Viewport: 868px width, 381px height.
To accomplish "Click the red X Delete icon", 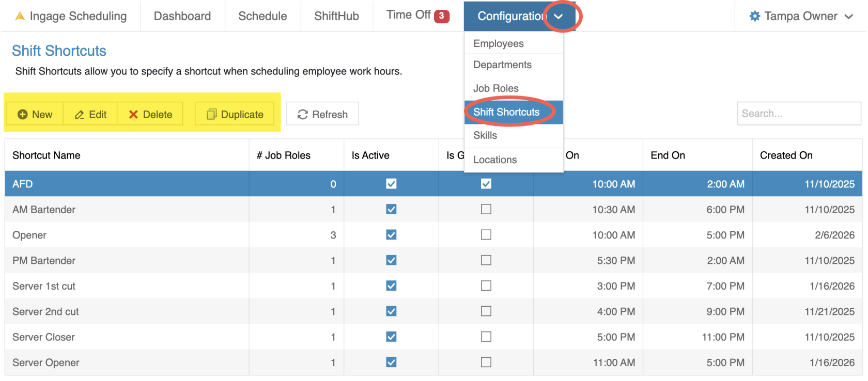I will (133, 115).
